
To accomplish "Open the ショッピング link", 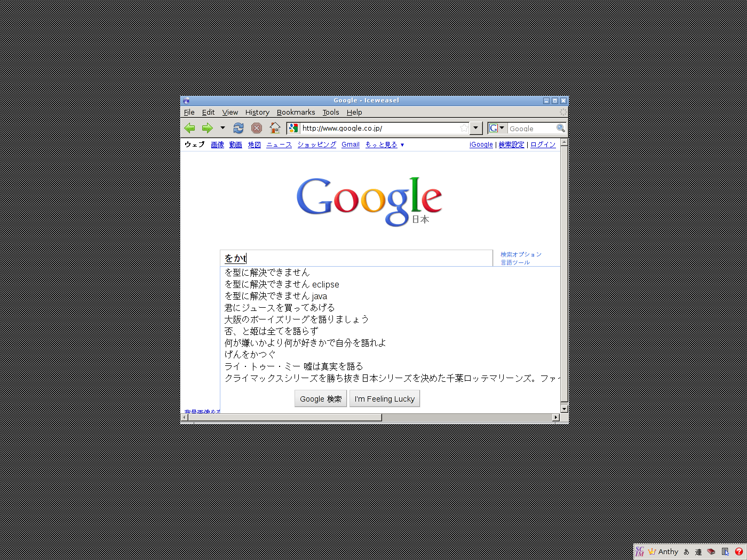I will point(317,145).
